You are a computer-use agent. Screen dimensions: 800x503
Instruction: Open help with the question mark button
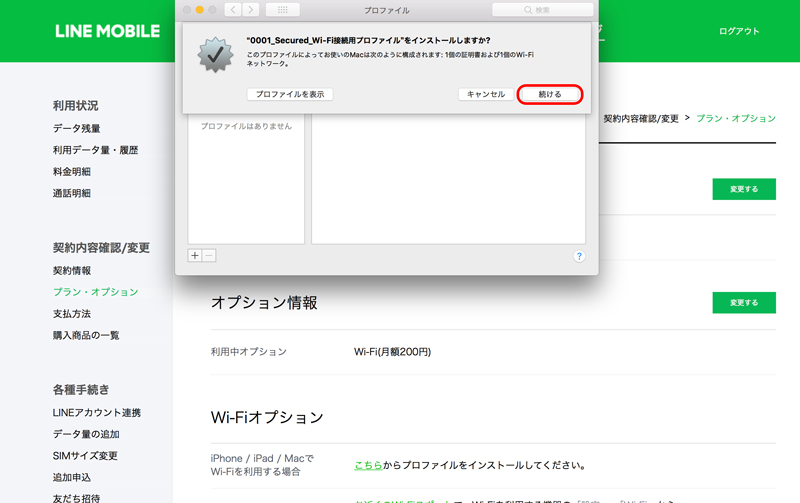click(x=579, y=256)
